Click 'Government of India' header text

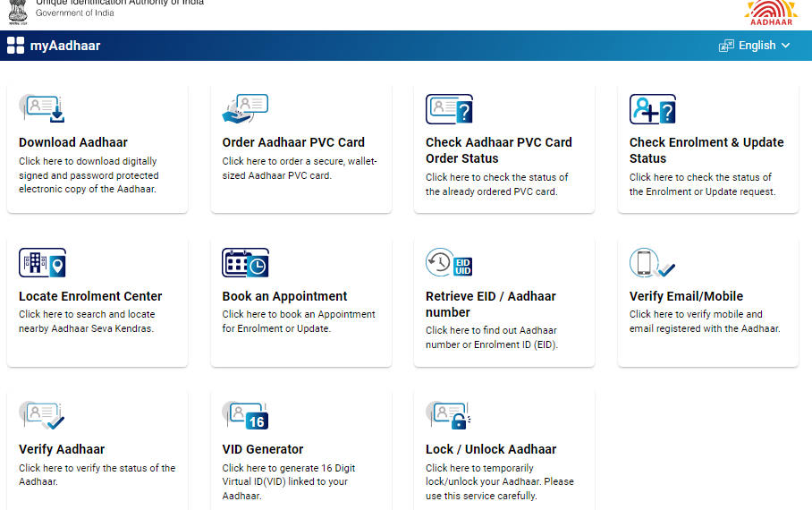click(74, 13)
